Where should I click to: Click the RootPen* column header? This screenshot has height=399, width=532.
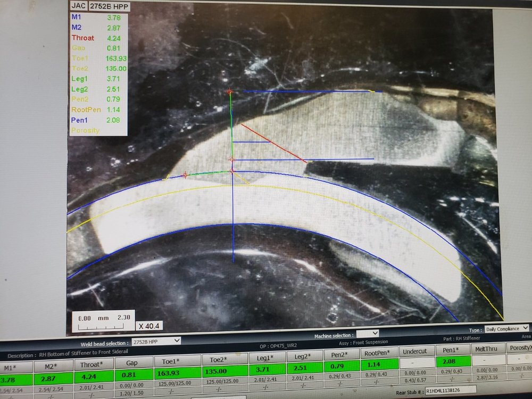pyautogui.click(x=378, y=353)
